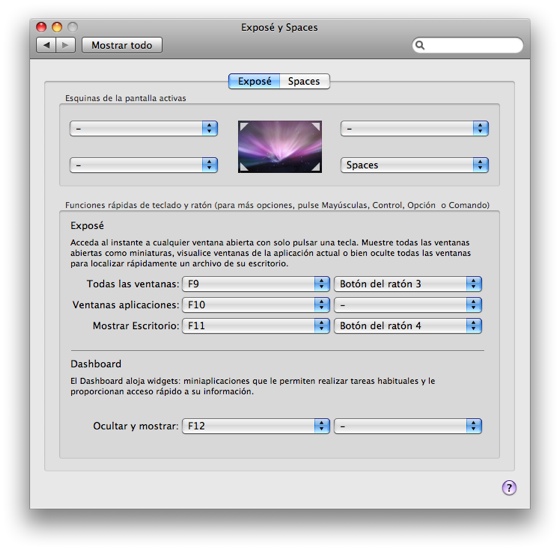Open the Ventanas aplicaciones mouse button dropdown

[408, 305]
